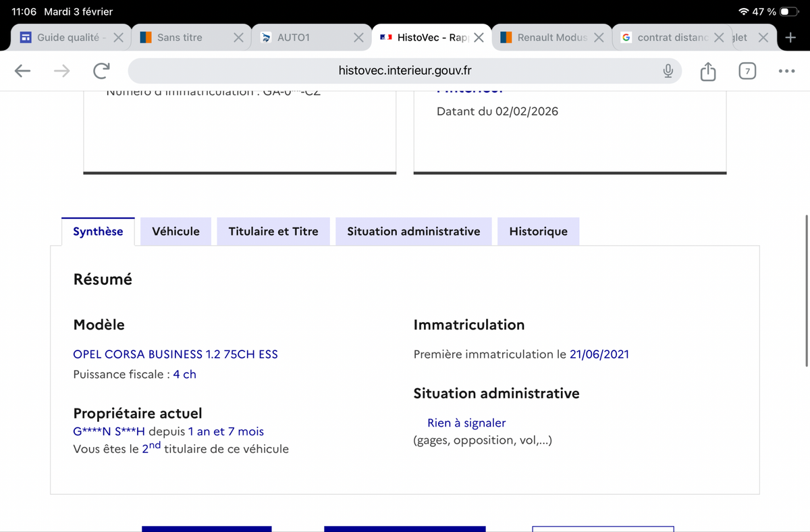Image resolution: width=810 pixels, height=532 pixels.
Task: Open the three-dot more options menu
Action: point(786,71)
